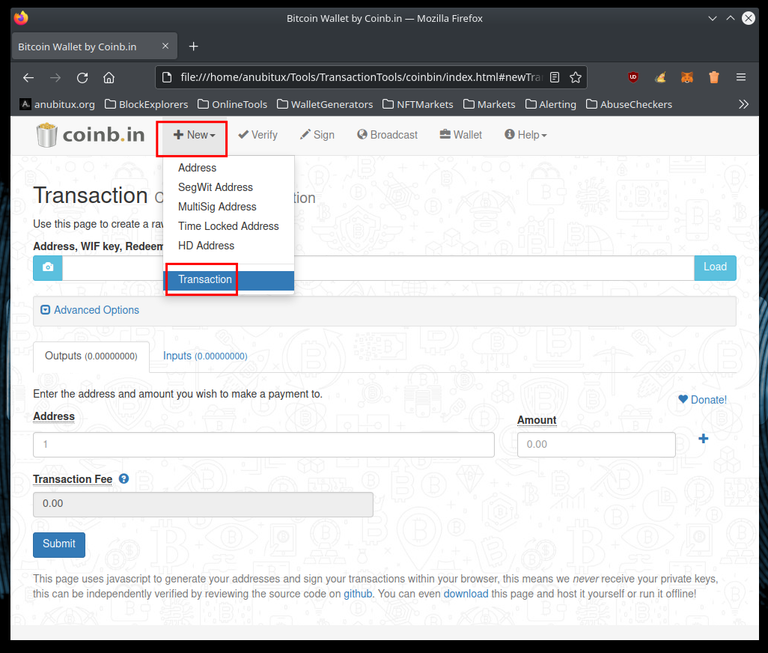
Task: Open the github link
Action: tap(358, 594)
